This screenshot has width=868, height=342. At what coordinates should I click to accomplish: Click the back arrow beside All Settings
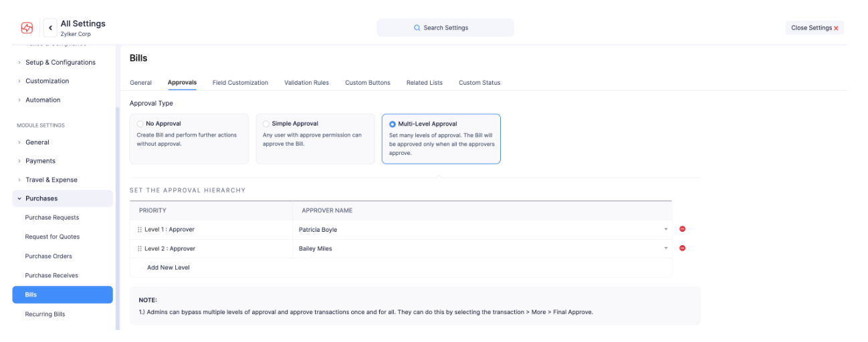point(50,28)
